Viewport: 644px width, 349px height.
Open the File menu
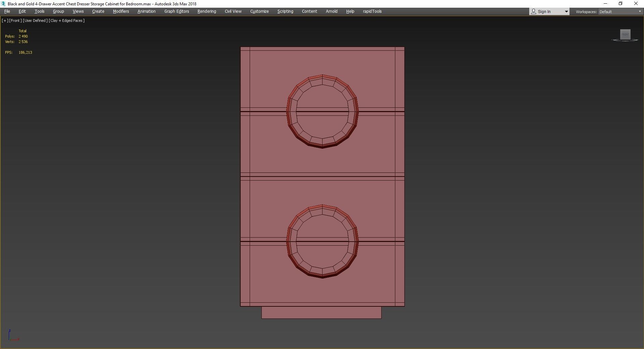[7, 11]
